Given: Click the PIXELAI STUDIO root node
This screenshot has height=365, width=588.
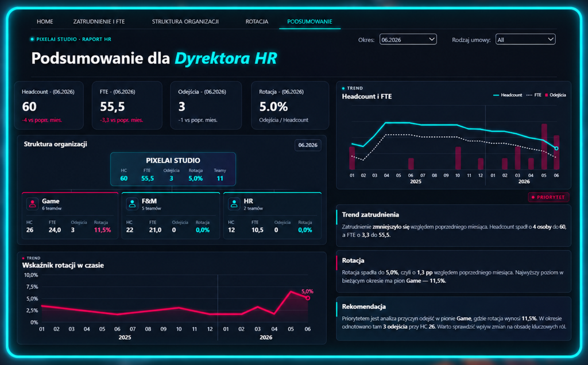Looking at the screenshot, I should [x=173, y=169].
